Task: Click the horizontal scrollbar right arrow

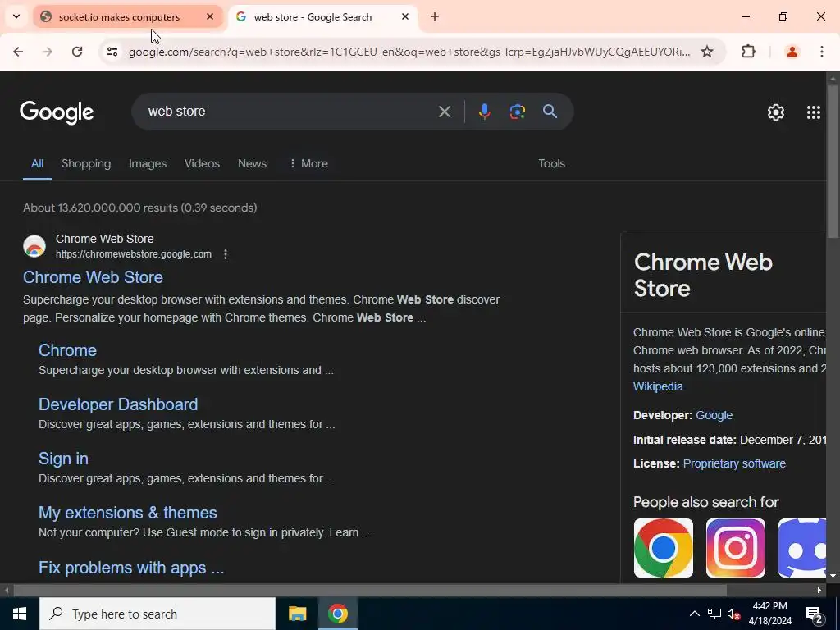Action: (819, 590)
